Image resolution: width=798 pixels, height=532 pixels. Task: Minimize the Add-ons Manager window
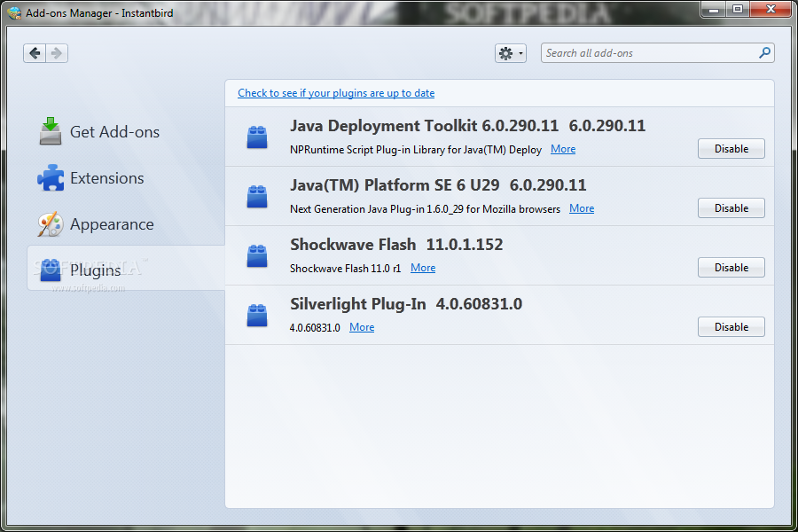[714, 9]
